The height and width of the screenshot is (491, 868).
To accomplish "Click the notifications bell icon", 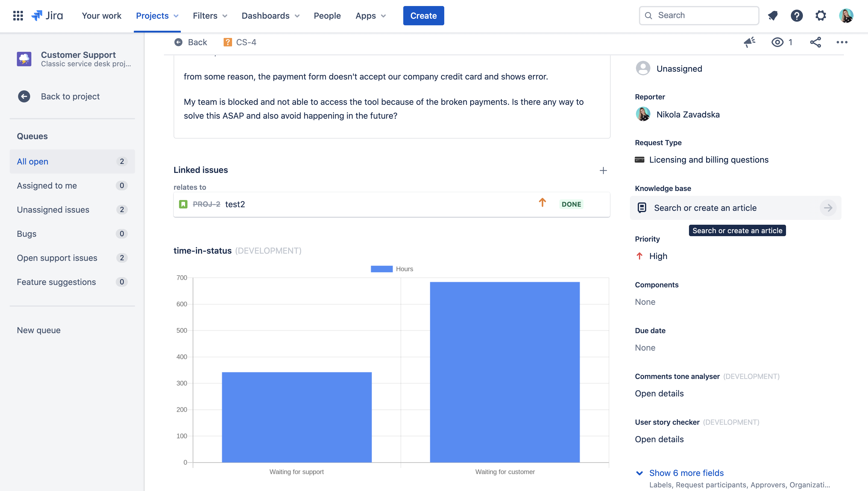I will tap(772, 15).
